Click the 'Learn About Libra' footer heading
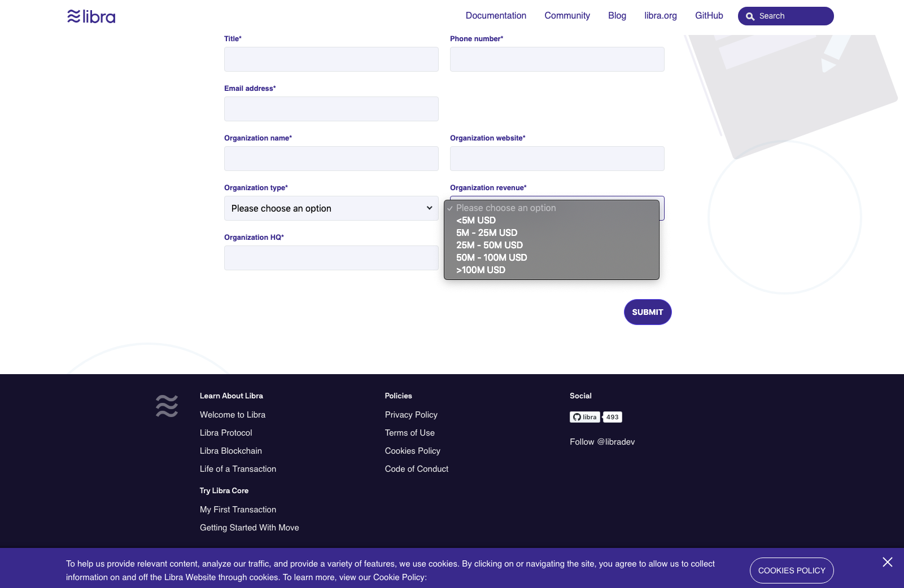Image resolution: width=904 pixels, height=588 pixels. coord(232,396)
